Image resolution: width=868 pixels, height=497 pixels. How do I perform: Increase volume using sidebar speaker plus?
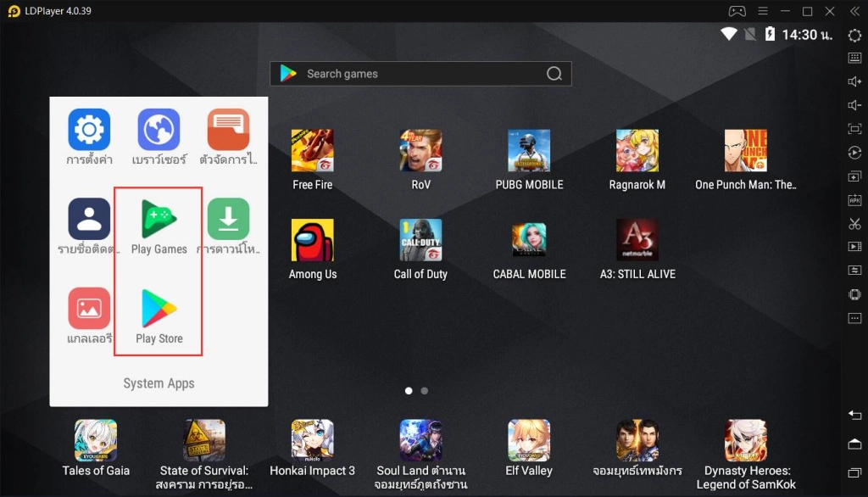point(854,81)
